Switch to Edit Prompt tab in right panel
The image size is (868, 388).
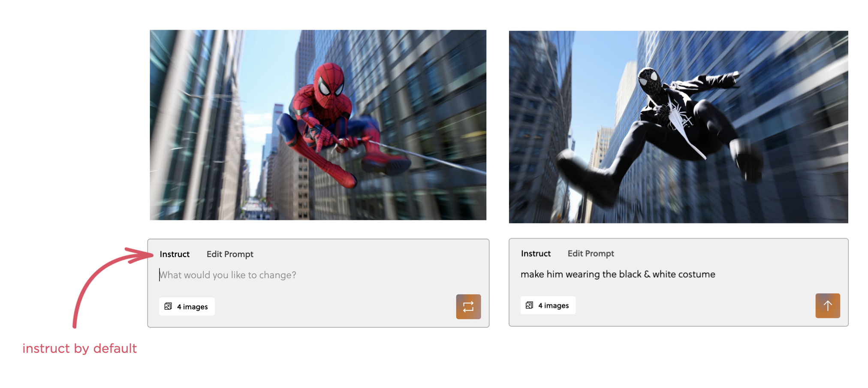[591, 253]
